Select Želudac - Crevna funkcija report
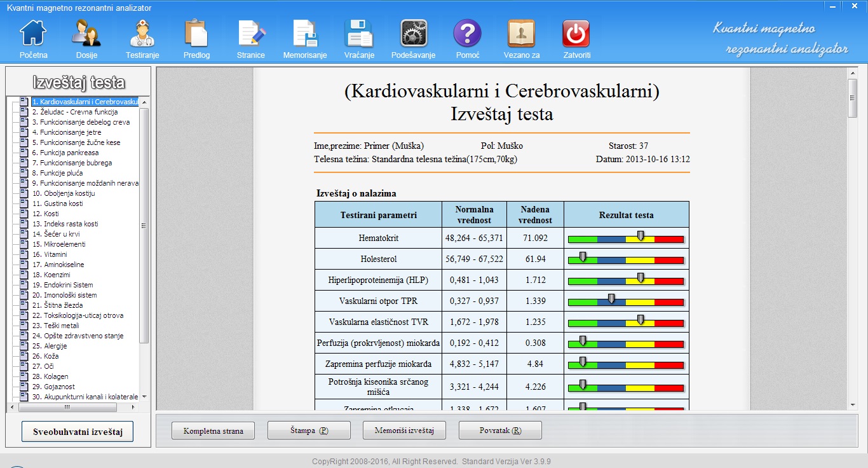Viewport: 868px width, 468px height. pyautogui.click(x=74, y=112)
